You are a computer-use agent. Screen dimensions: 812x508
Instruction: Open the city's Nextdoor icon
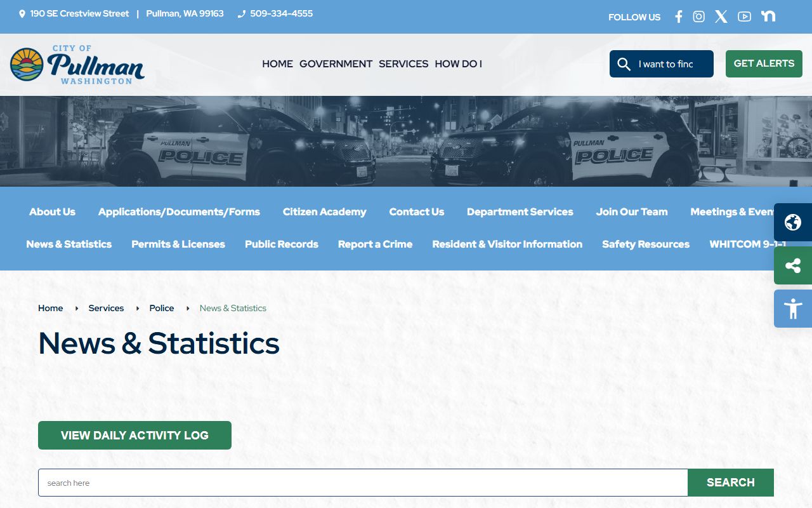click(768, 17)
